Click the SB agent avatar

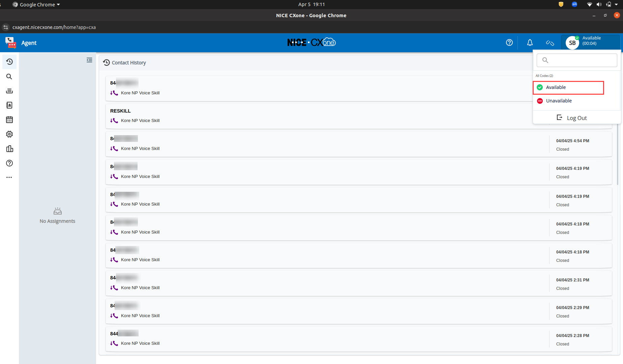tap(572, 43)
